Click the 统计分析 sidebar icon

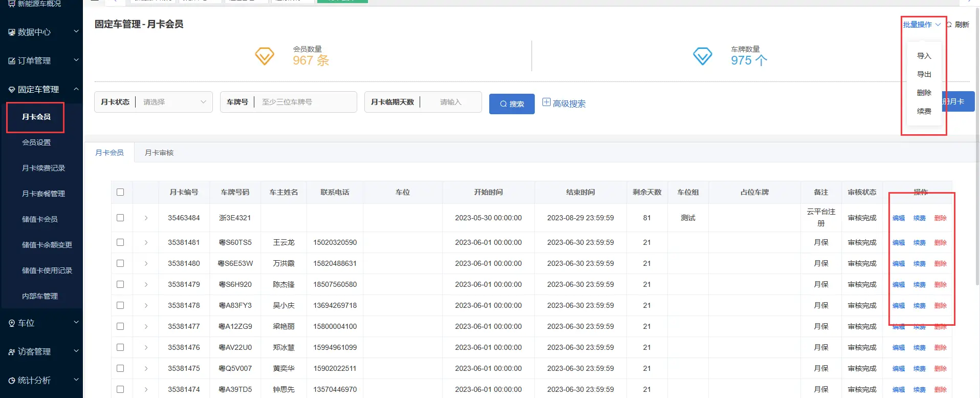(x=12, y=381)
